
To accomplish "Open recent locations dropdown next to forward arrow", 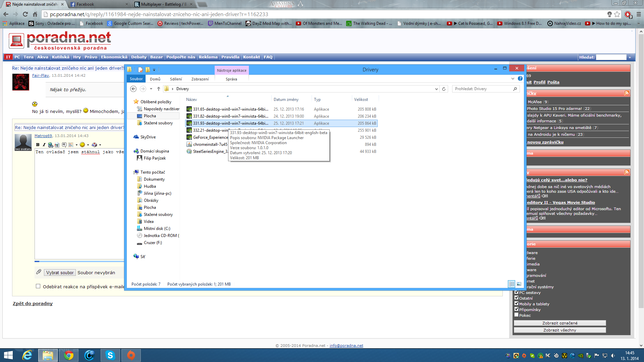I will pos(151,89).
